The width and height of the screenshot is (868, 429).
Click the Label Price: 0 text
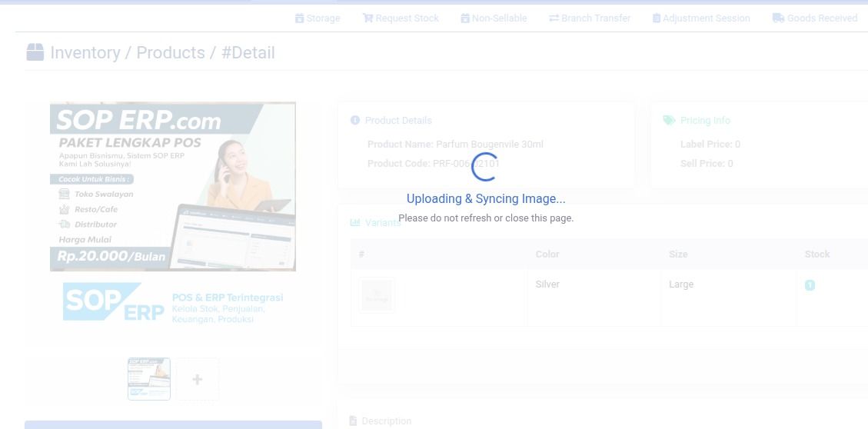pyautogui.click(x=710, y=145)
